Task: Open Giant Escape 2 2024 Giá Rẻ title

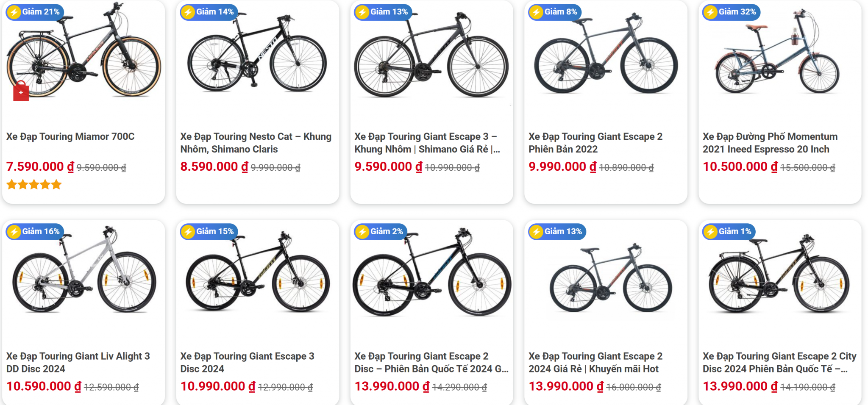Action: pyautogui.click(x=595, y=362)
